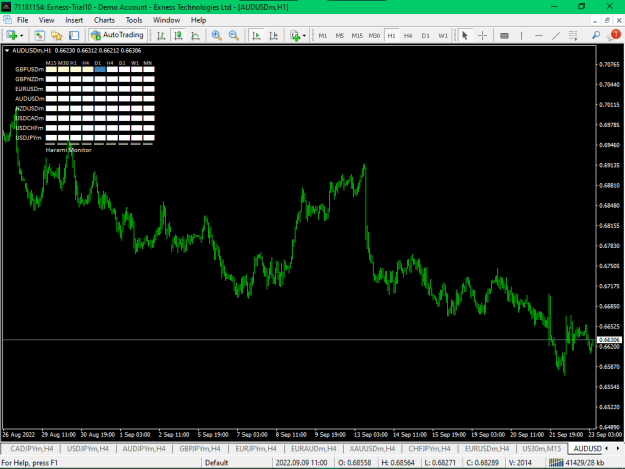Select the M30 timeframe
This screenshot has width=625, height=469.
point(374,35)
